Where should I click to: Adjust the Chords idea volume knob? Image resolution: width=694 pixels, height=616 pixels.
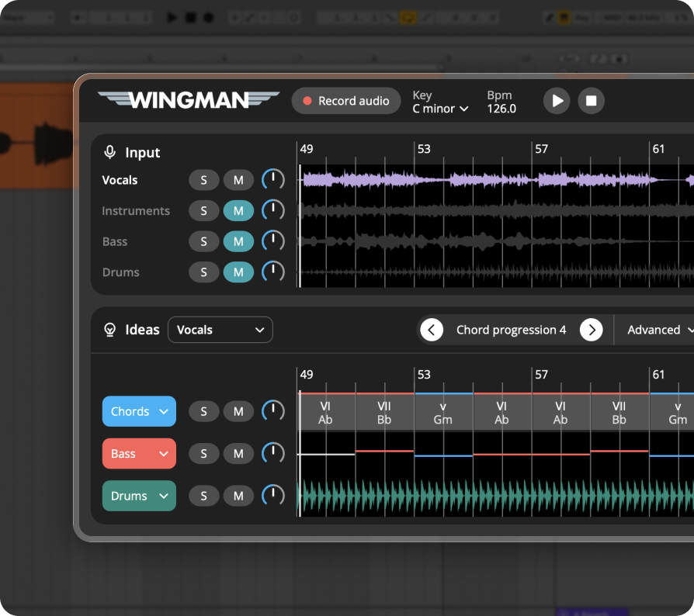(273, 411)
